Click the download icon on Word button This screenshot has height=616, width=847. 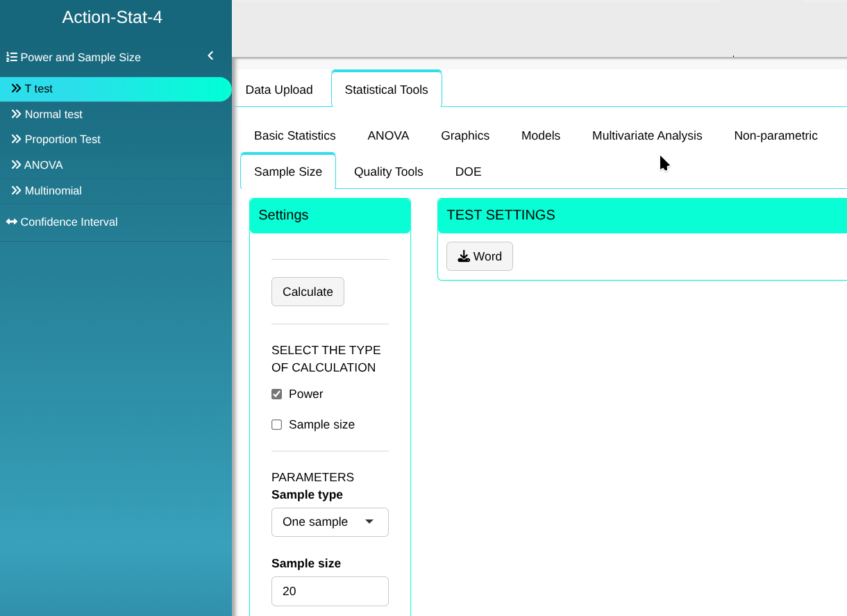[464, 256]
